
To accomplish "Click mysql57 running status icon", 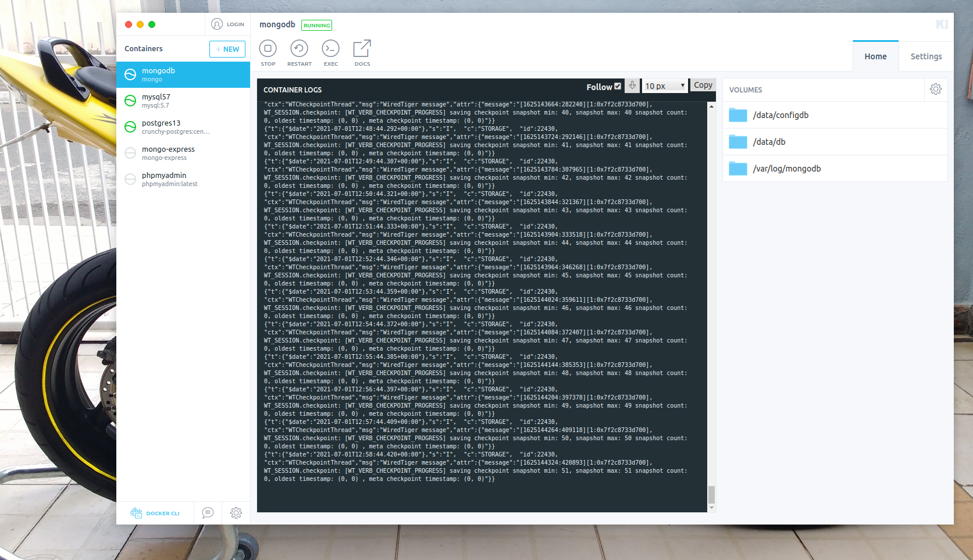I will [130, 101].
